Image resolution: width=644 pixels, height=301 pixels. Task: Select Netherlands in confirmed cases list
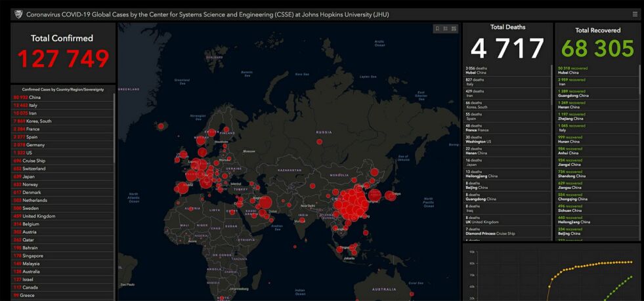tap(63, 201)
